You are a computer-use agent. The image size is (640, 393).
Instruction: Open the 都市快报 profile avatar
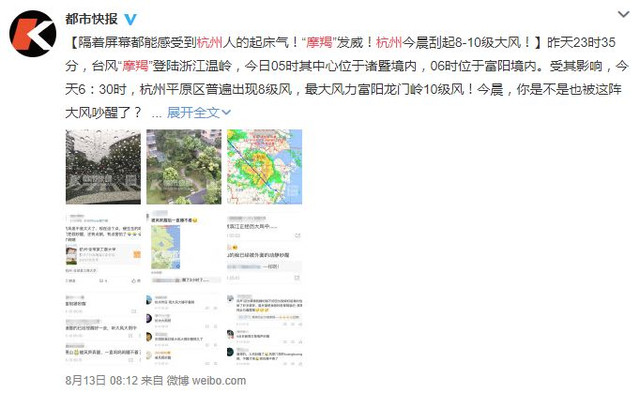pyautogui.click(x=33, y=33)
